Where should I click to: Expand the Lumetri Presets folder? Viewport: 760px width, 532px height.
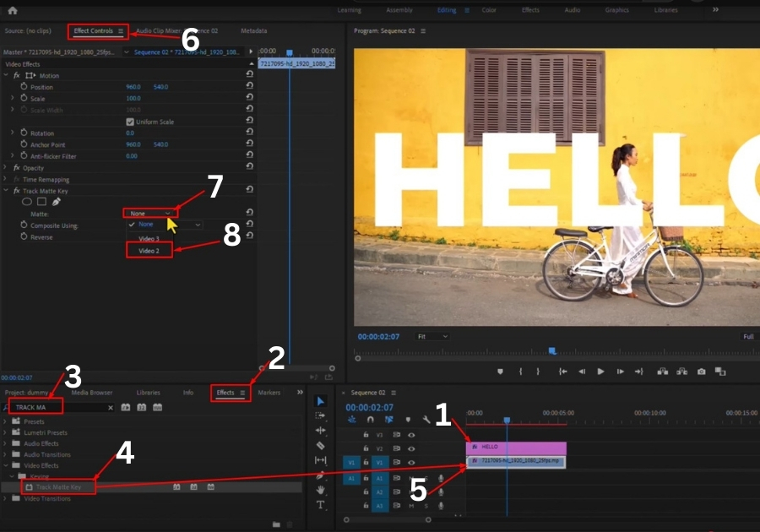point(5,432)
